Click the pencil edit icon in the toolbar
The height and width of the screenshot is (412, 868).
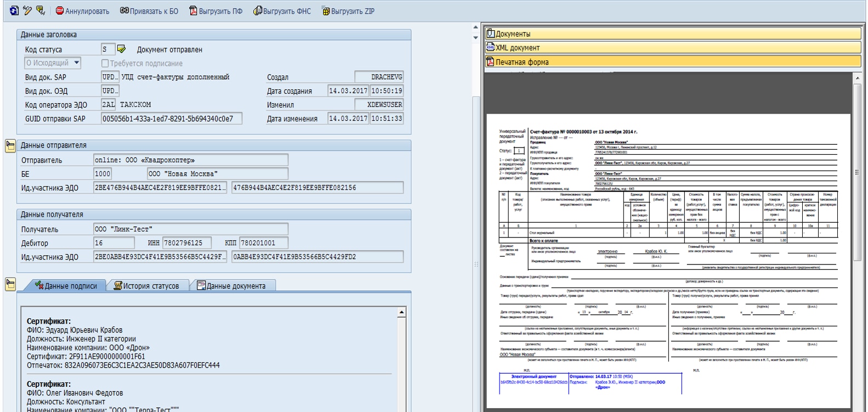click(x=27, y=10)
